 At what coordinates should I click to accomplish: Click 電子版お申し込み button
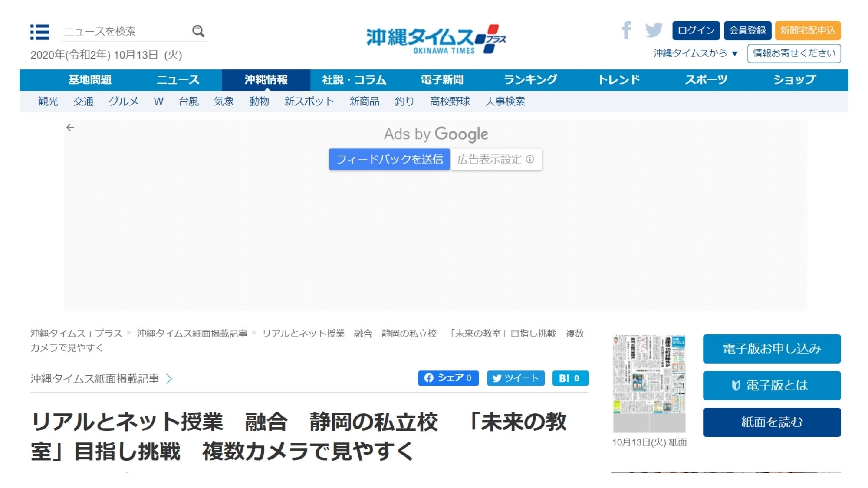(x=771, y=349)
